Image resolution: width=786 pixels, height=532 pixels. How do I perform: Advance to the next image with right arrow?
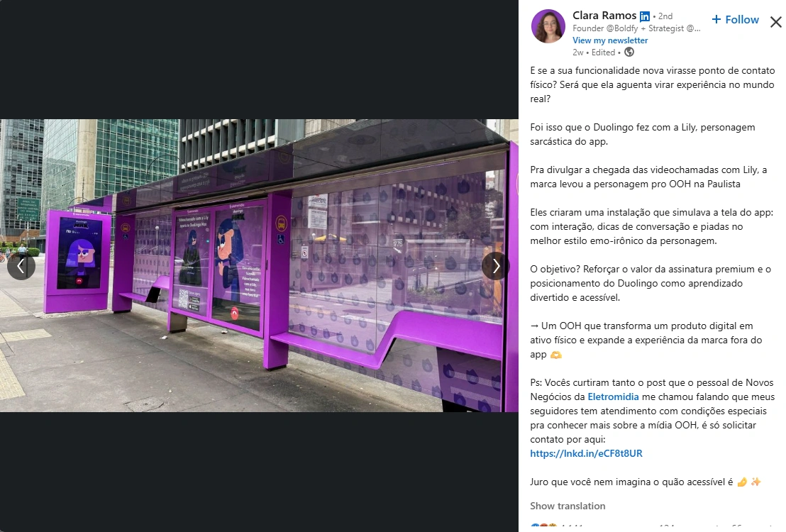(496, 266)
